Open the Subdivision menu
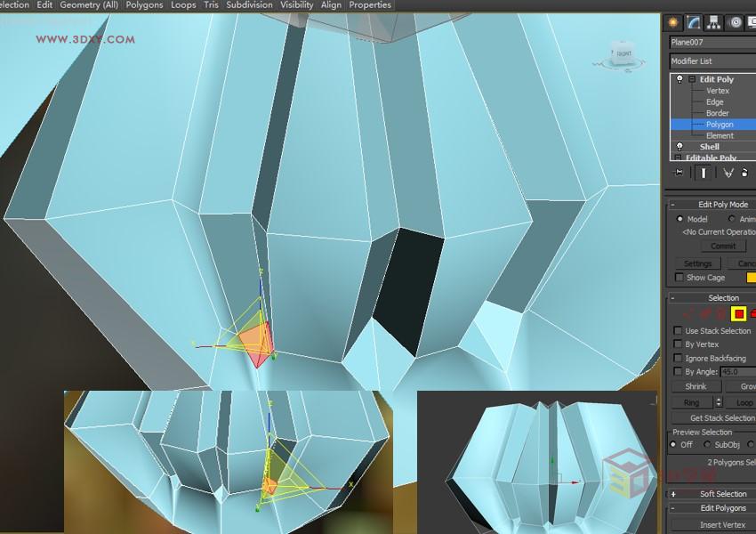The width and height of the screenshot is (756, 534). pyautogui.click(x=249, y=4)
